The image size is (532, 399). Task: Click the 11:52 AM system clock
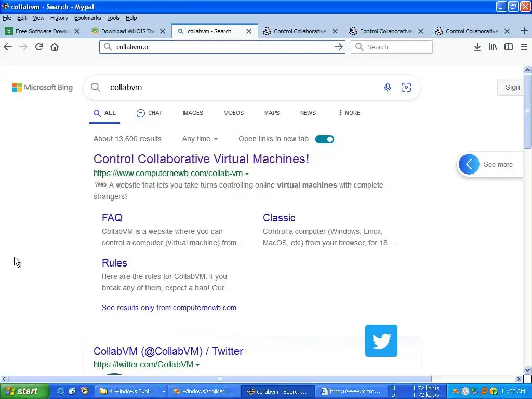coord(513,391)
